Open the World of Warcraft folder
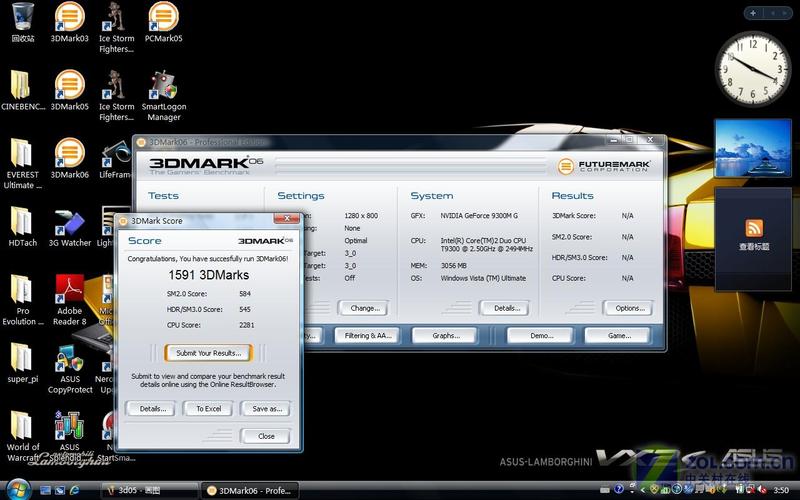 [22, 437]
